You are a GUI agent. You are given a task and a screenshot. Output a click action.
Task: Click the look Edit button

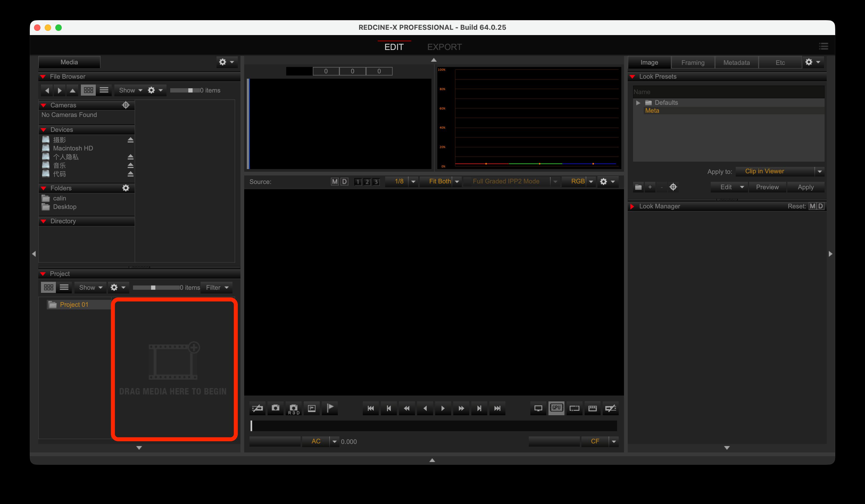[x=729, y=187]
